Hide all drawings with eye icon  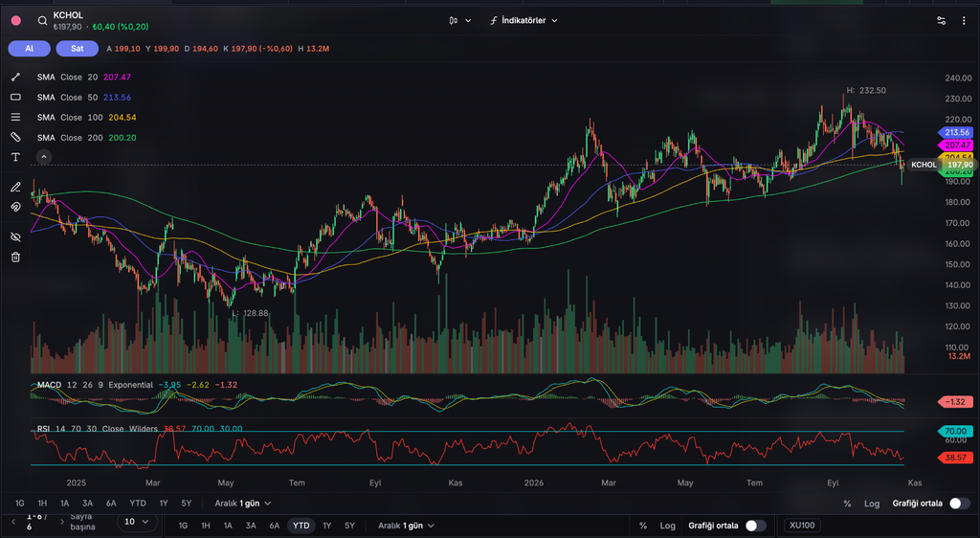click(x=15, y=236)
